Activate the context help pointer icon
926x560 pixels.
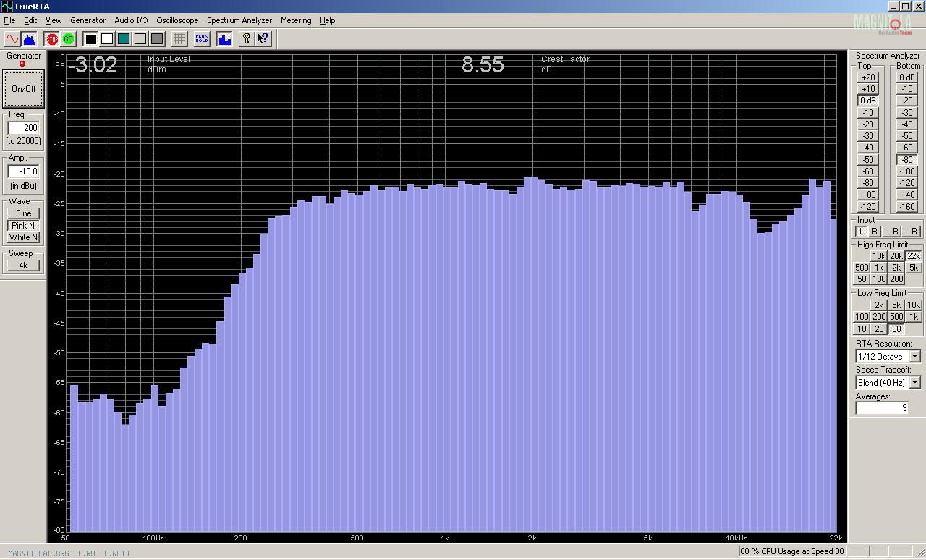pyautogui.click(x=263, y=39)
